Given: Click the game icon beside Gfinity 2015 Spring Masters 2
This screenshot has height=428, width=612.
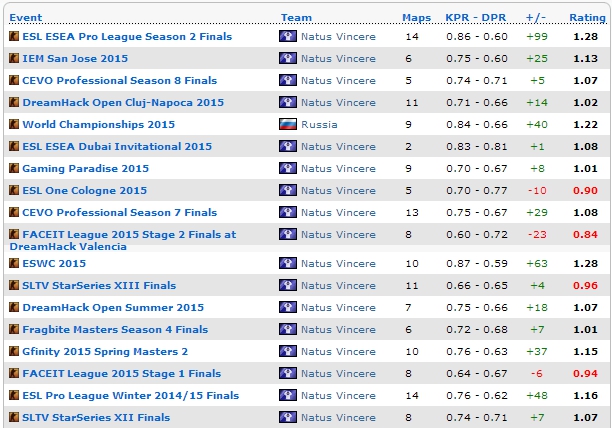Looking at the screenshot, I should tap(14, 351).
